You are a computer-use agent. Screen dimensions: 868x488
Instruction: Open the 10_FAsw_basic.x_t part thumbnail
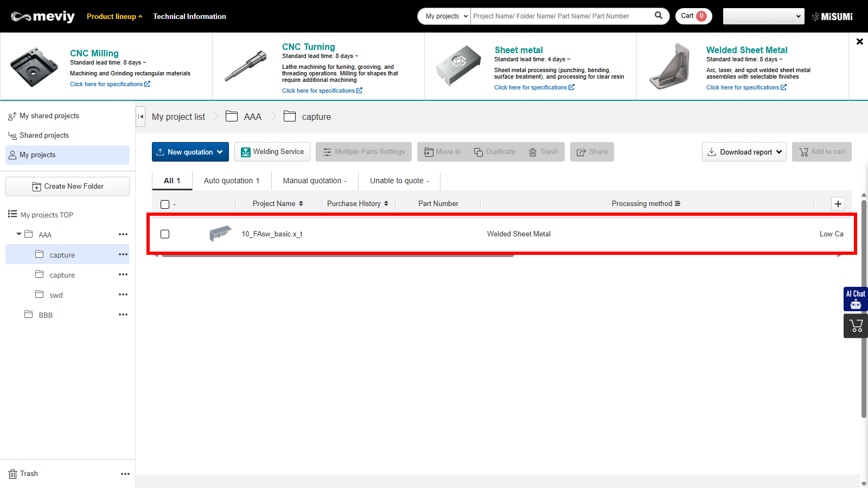pyautogui.click(x=220, y=234)
